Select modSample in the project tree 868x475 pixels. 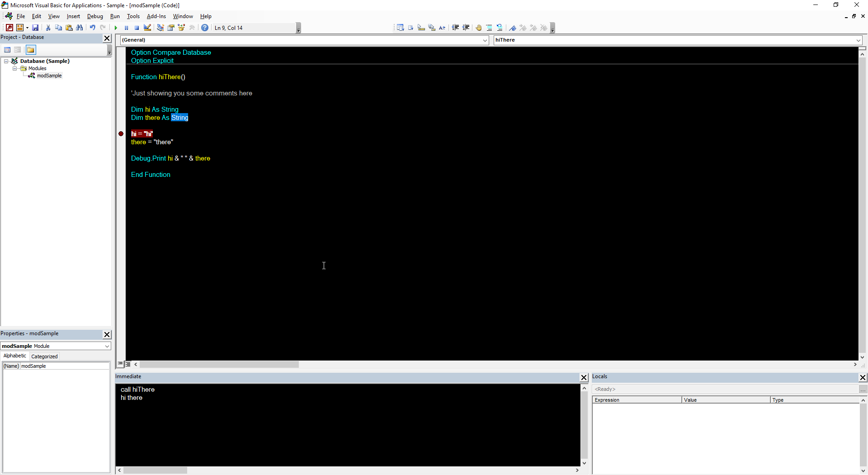[x=49, y=76]
